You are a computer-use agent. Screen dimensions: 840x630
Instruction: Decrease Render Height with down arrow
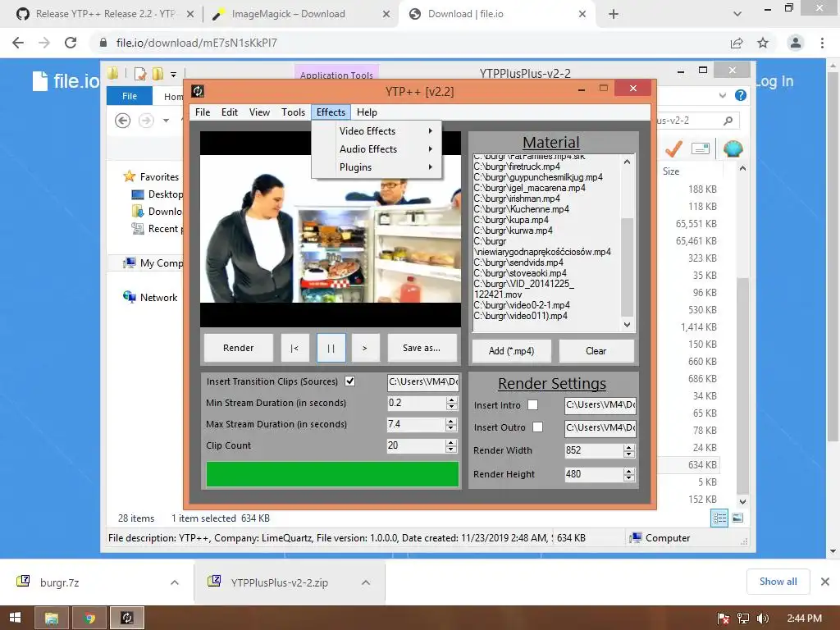629,478
